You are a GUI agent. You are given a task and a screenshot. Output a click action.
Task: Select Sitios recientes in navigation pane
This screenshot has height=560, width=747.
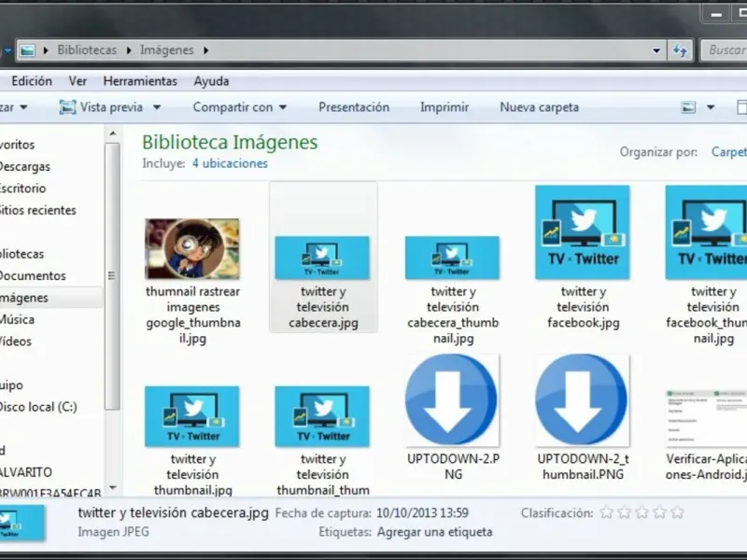pyautogui.click(x=38, y=210)
